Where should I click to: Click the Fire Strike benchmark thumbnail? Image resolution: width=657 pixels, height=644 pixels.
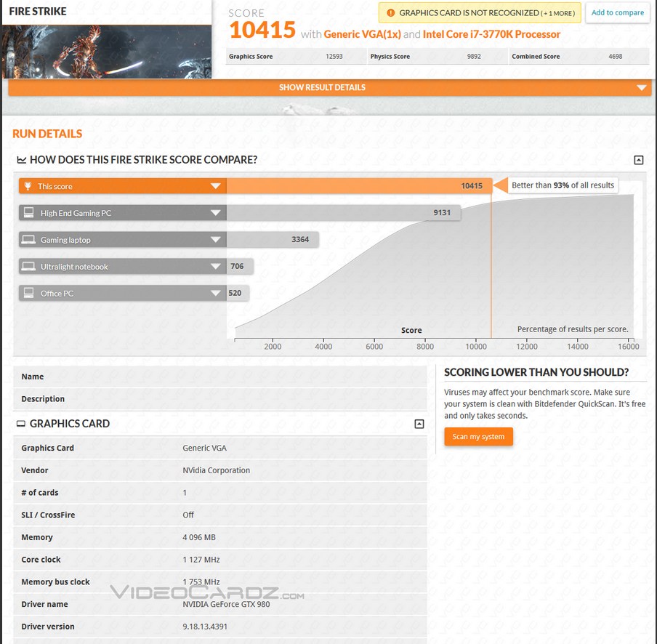(x=107, y=52)
